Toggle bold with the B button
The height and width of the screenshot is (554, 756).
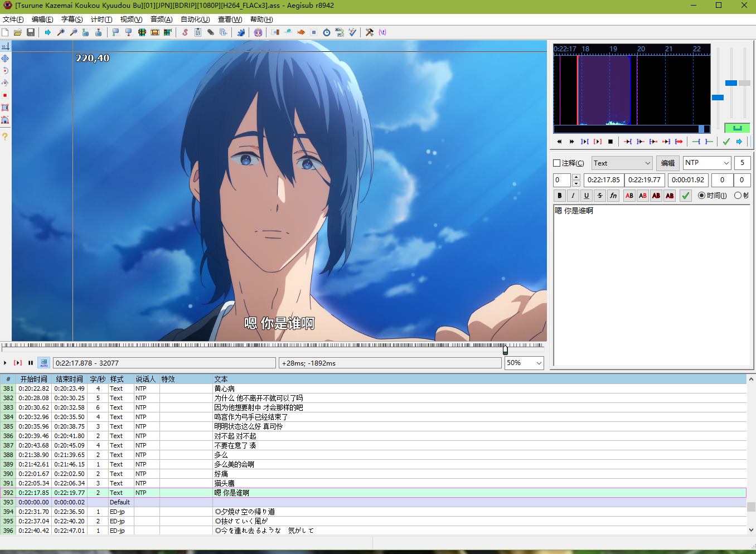(x=560, y=196)
